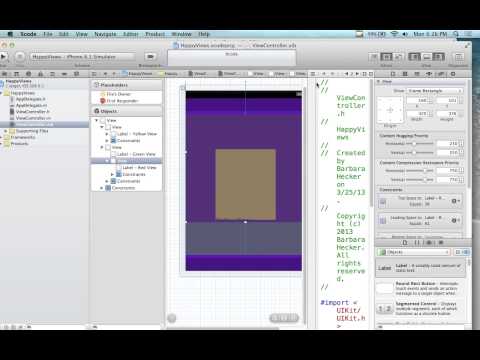Open gear menu for Leading Space constraint
This screenshot has width=480, height=360.
click(455, 220)
